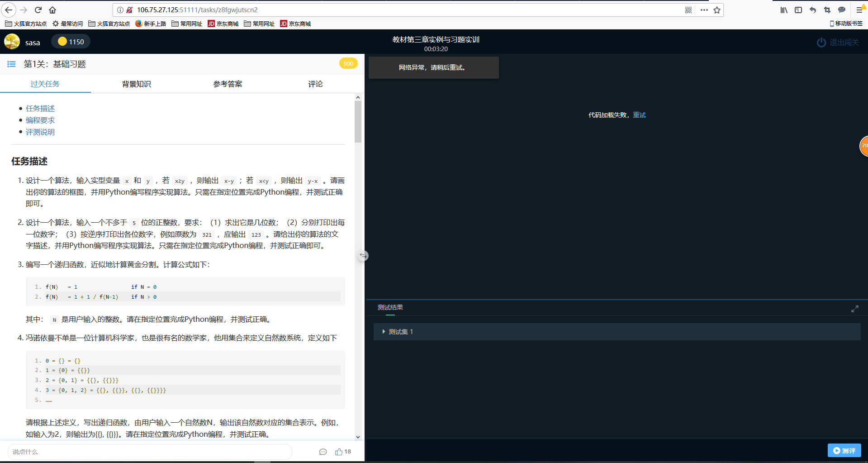868x463 pixels.
Task: Open the Firefox hamburger menu
Action: click(x=860, y=10)
